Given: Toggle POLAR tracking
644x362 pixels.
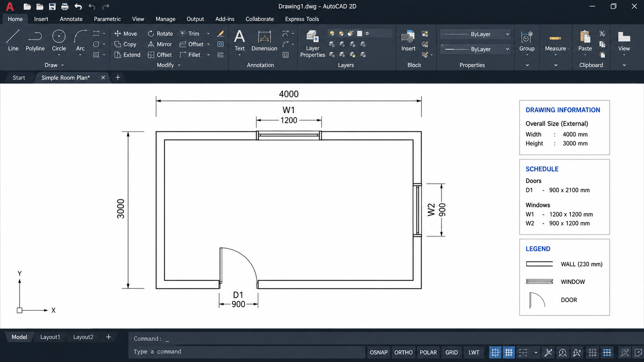Looking at the screenshot, I should point(428,352).
